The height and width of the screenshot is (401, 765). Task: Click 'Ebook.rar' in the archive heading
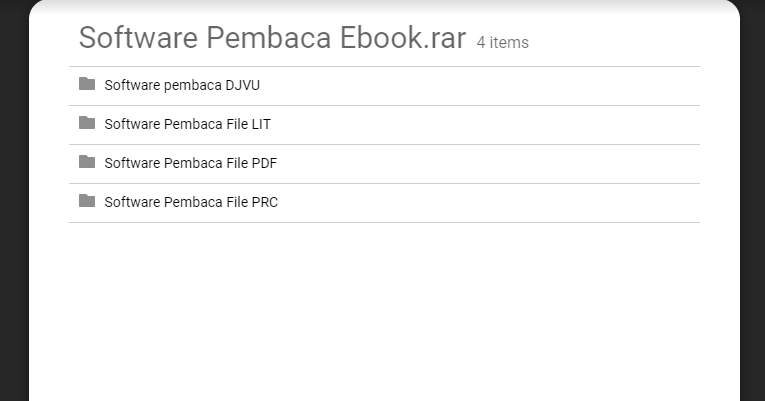pos(403,38)
